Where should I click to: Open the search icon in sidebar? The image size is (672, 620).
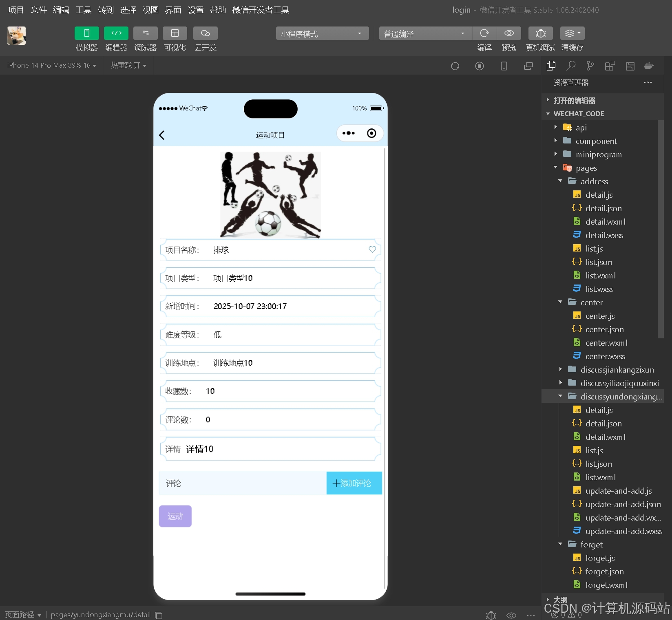pos(571,66)
